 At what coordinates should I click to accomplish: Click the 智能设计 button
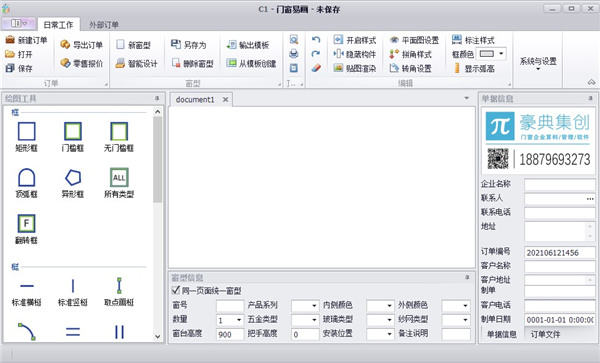(137, 63)
